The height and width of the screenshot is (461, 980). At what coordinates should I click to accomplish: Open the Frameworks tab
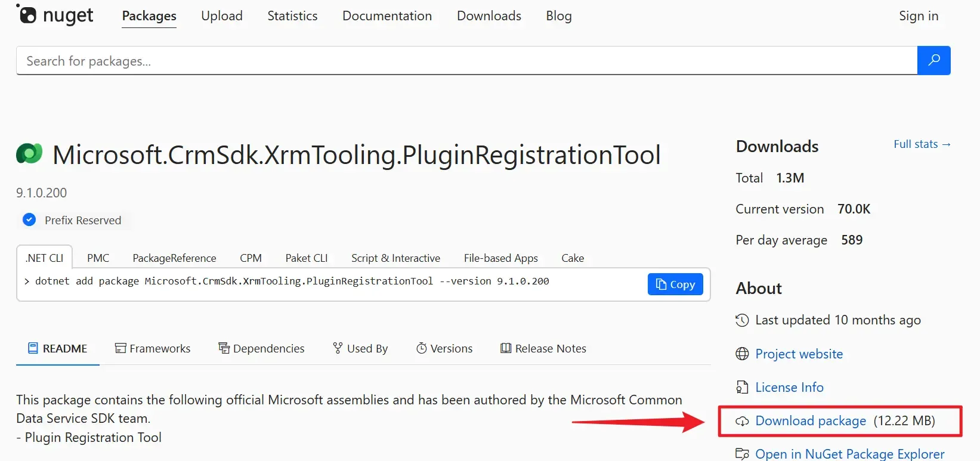[x=153, y=349]
